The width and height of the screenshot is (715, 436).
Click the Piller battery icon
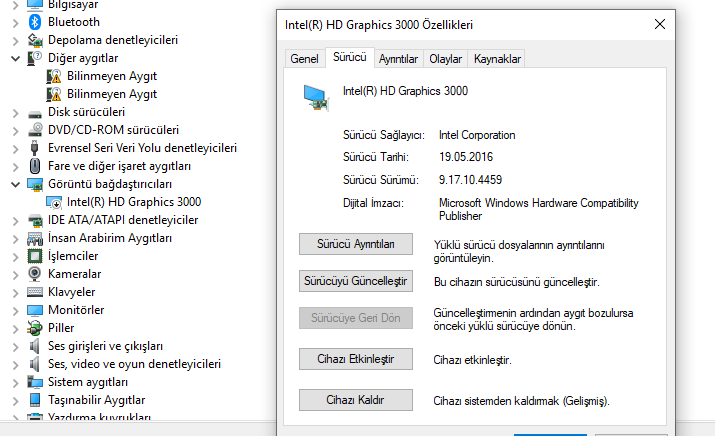pos(35,328)
